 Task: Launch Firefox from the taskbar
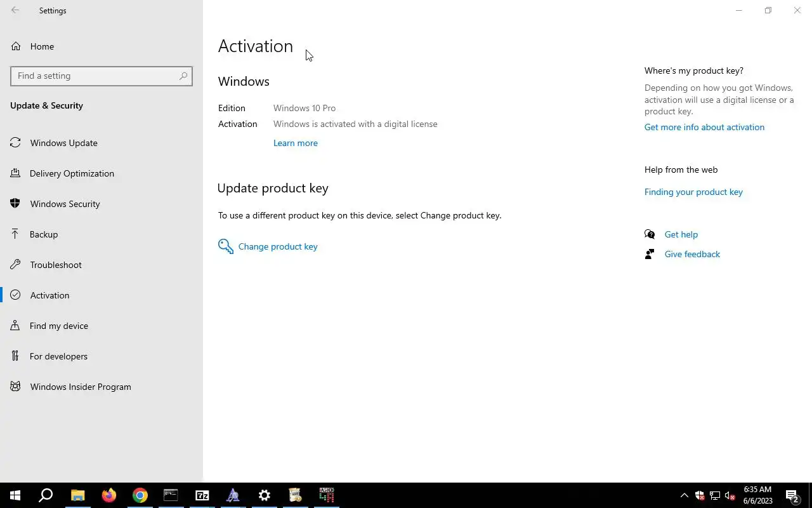(x=109, y=495)
